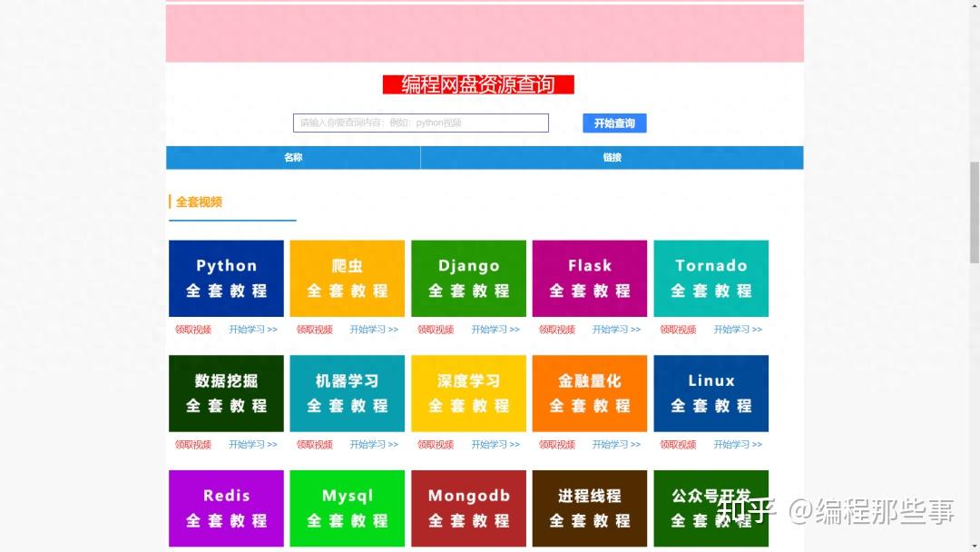Click the 编程网盘资源查询 red title banner
This screenshot has height=552, width=980.
[478, 84]
